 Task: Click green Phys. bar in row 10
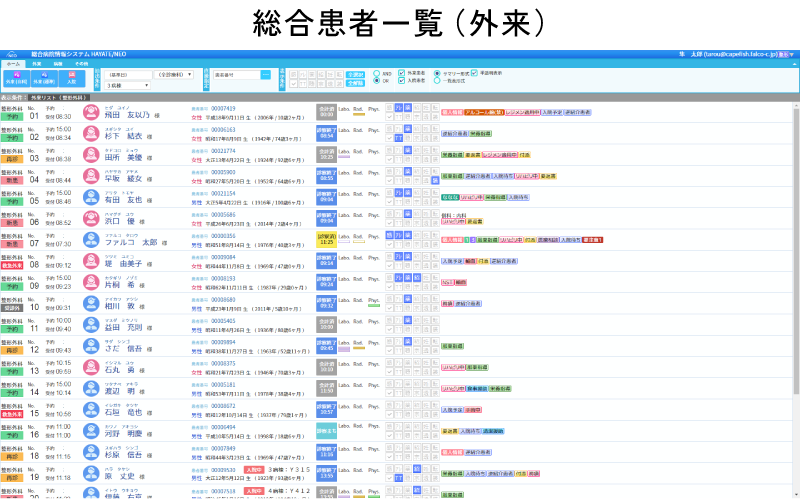374,306
